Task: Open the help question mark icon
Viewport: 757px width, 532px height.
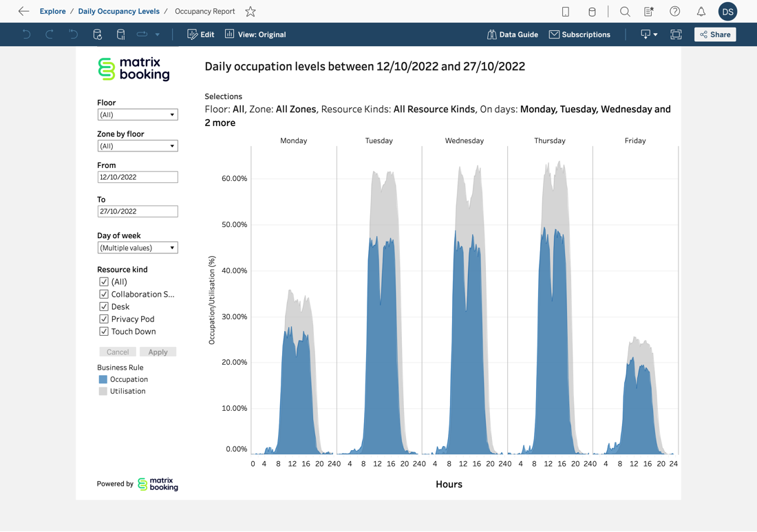Action: pos(675,12)
